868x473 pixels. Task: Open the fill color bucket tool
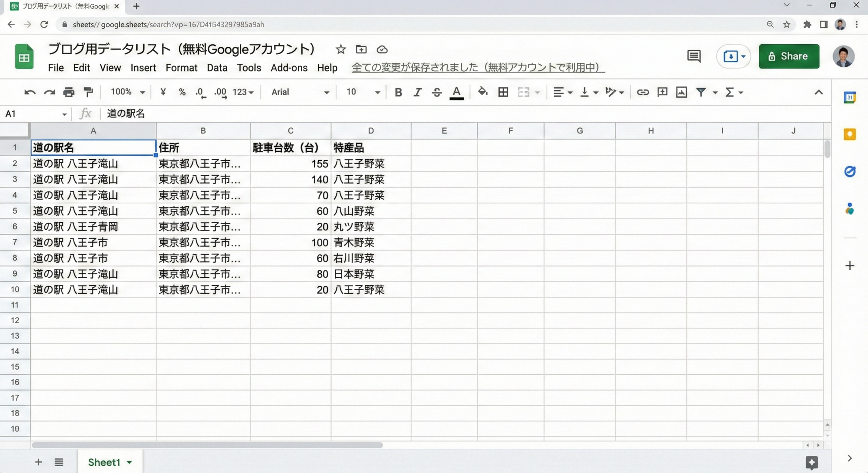pyautogui.click(x=482, y=92)
